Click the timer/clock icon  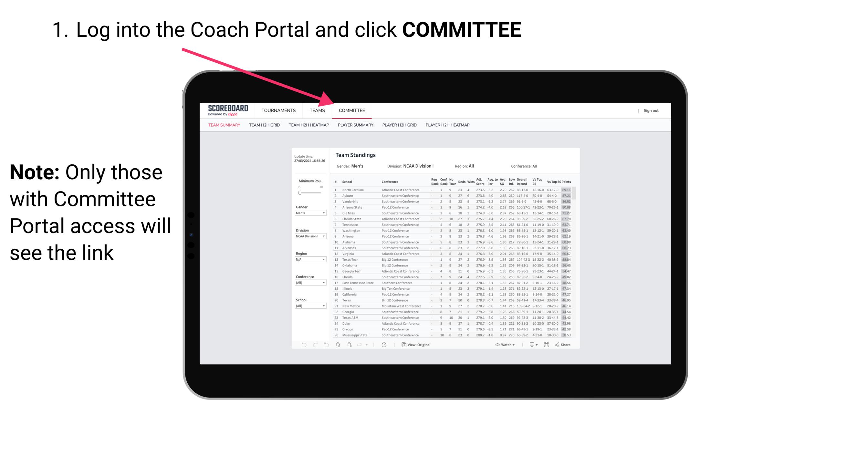(x=384, y=345)
